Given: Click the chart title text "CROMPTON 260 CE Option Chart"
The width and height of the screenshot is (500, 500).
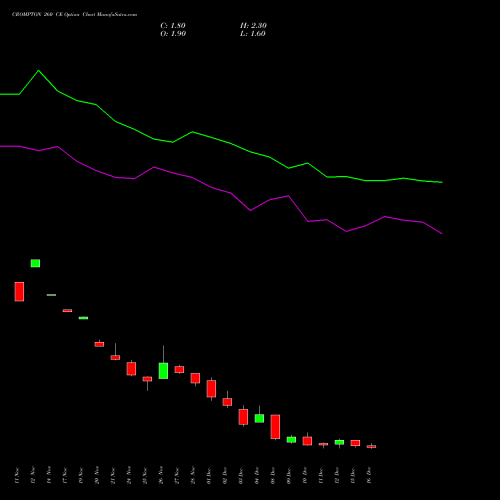Looking at the screenshot, I should [x=54, y=15].
